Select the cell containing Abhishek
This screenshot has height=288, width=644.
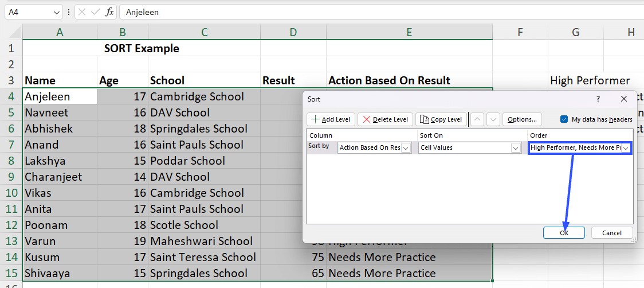(x=60, y=129)
